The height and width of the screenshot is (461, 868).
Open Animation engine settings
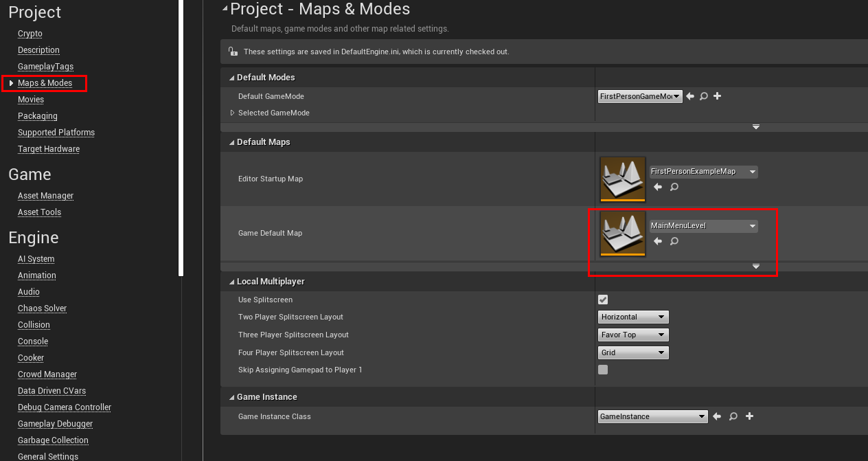point(37,276)
